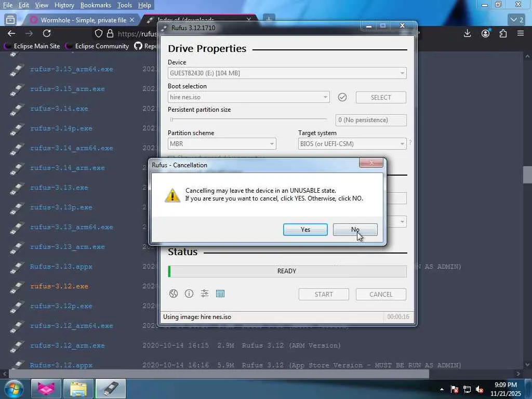Open the Rufus About info icon
The height and width of the screenshot is (399, 532).
[189, 294]
